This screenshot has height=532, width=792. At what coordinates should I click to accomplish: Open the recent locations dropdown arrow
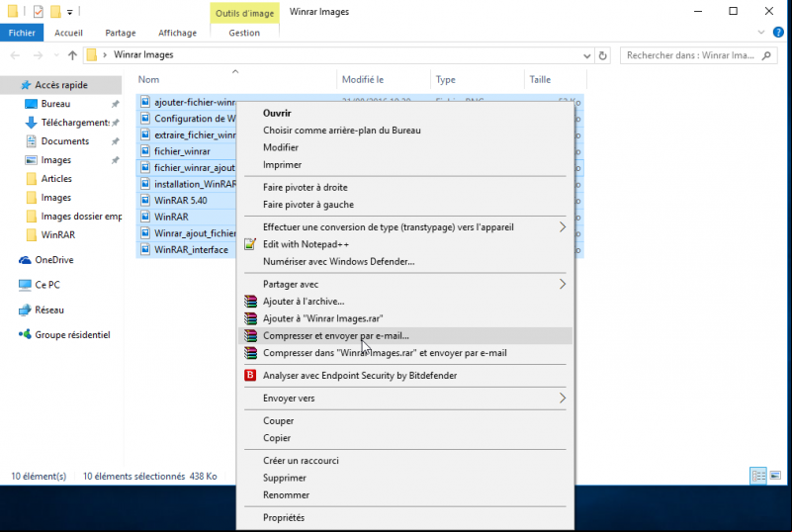[x=56, y=55]
